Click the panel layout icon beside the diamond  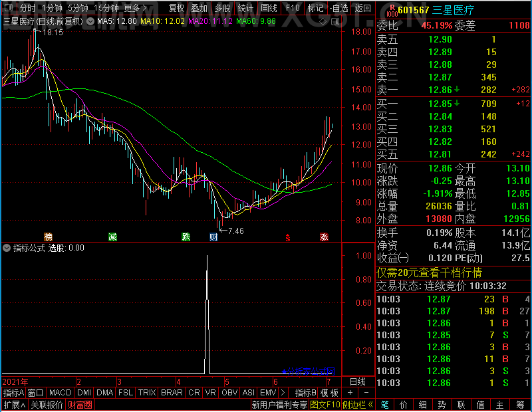pos(335,22)
